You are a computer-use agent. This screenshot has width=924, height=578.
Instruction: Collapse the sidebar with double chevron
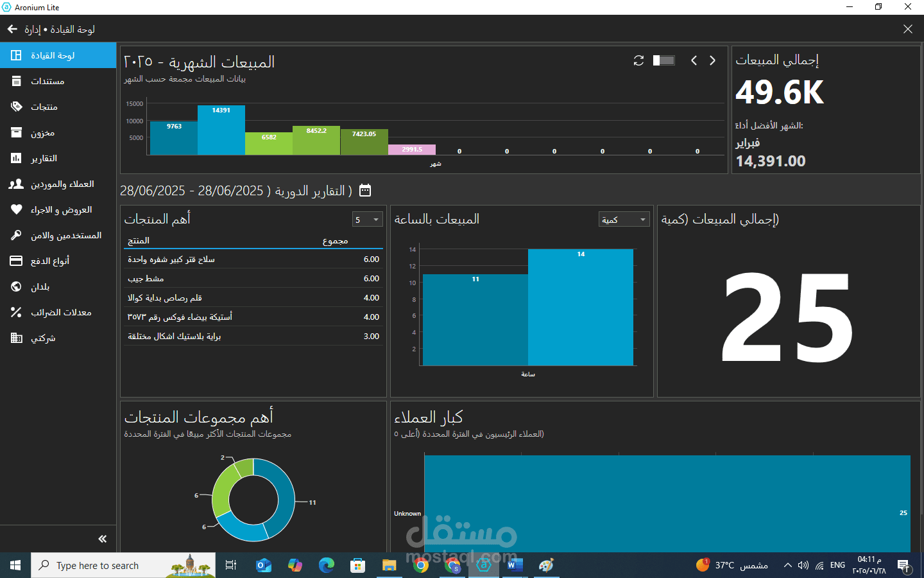[102, 539]
